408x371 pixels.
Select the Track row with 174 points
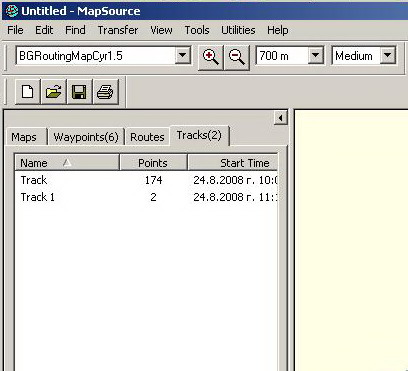pyautogui.click(x=146, y=180)
